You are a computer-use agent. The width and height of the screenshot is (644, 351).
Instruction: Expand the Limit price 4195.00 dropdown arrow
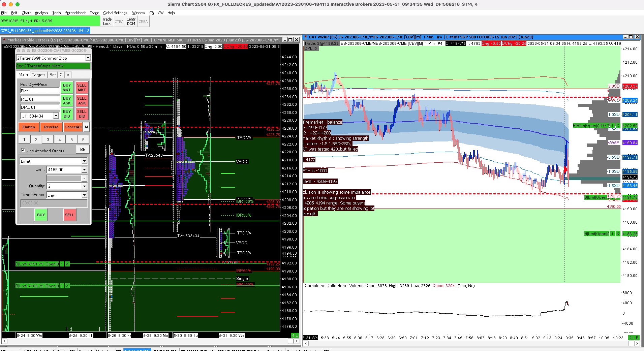(84, 169)
